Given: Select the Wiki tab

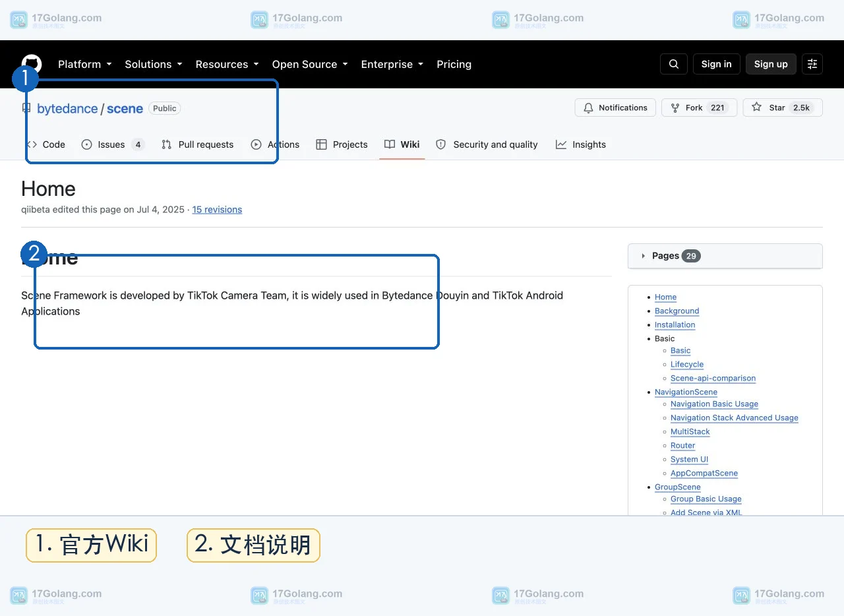Looking at the screenshot, I should click(402, 144).
